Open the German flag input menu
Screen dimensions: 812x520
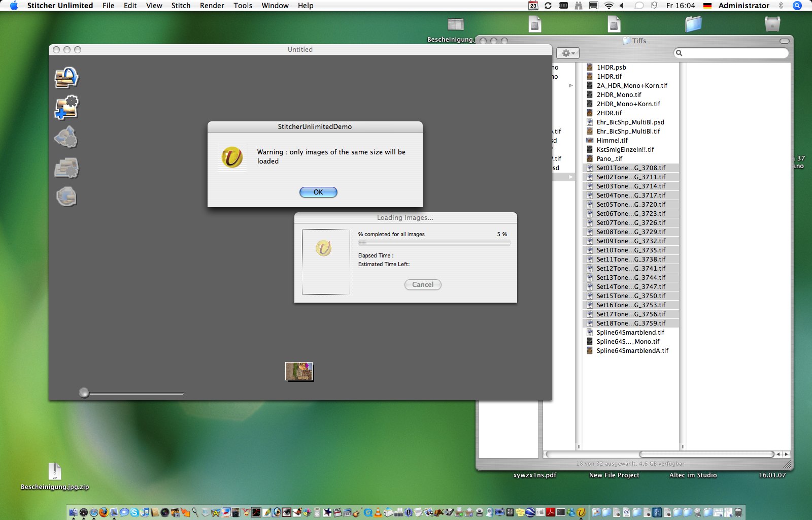pos(707,6)
